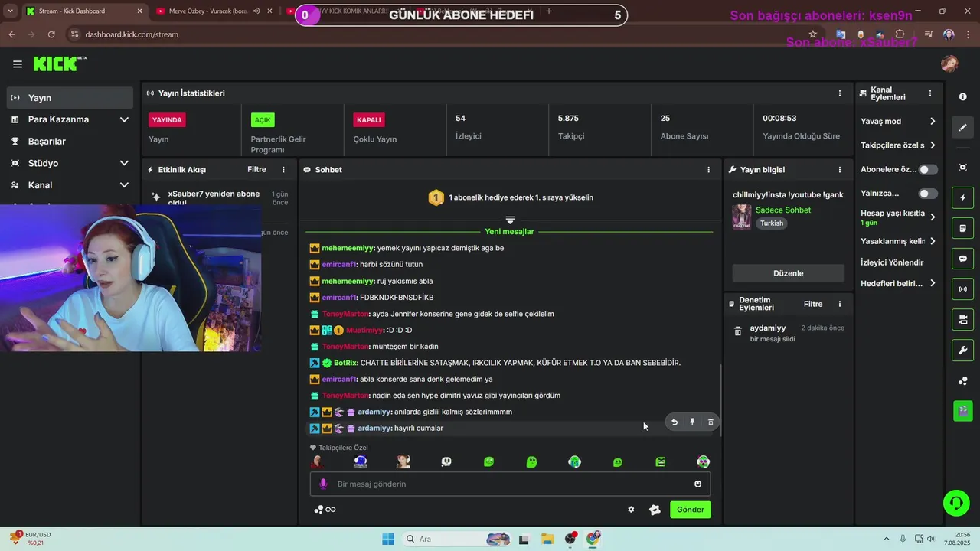Open Denetim Eylemleri three-dot menu
This screenshot has height=551, width=980.
pyautogui.click(x=840, y=304)
